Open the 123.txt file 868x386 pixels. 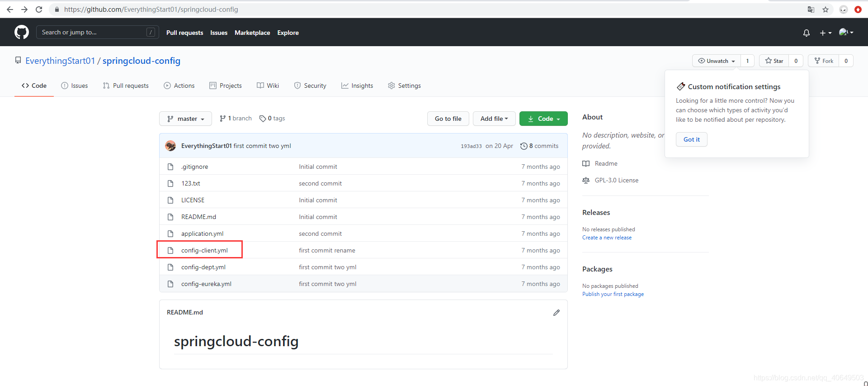(x=191, y=183)
